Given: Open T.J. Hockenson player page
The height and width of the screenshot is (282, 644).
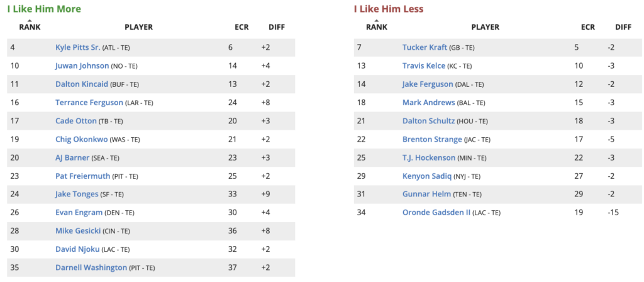Looking at the screenshot, I should [429, 157].
